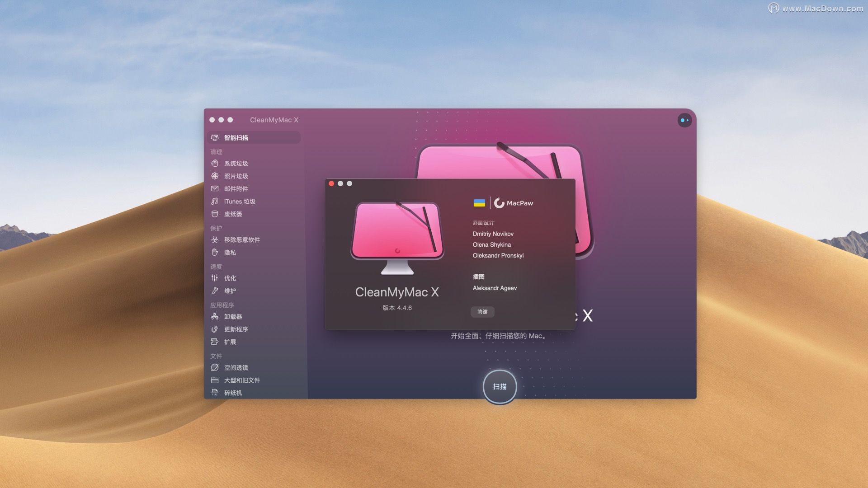This screenshot has height=488, width=868.
Task: Click the CleanMyMac X app icon in About window
Action: 397,238
